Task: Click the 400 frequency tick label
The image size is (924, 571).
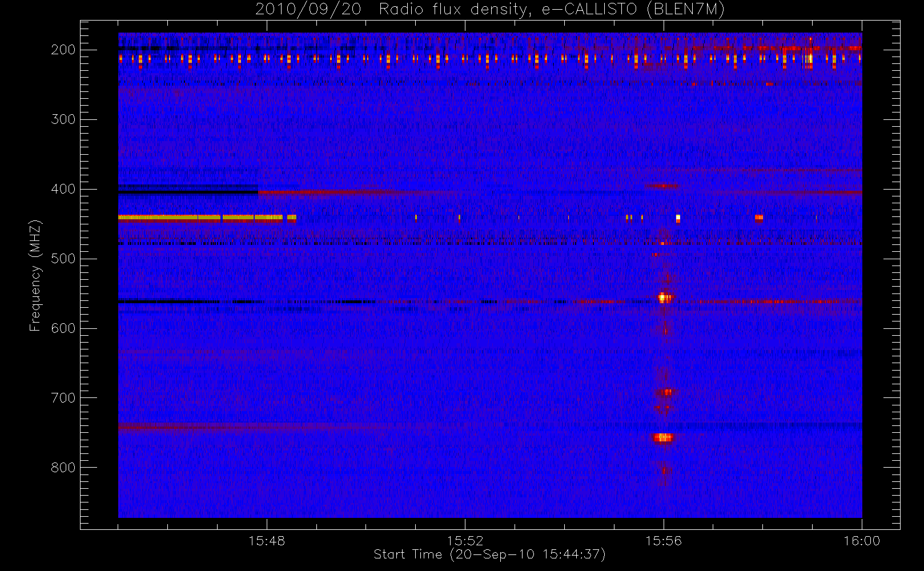Action: tap(63, 189)
